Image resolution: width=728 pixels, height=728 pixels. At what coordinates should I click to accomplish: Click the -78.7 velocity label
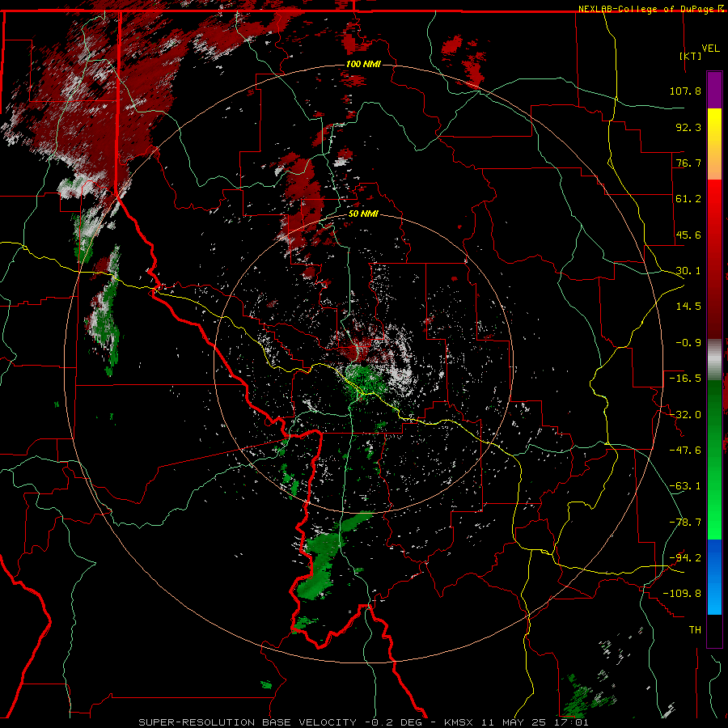(x=685, y=523)
